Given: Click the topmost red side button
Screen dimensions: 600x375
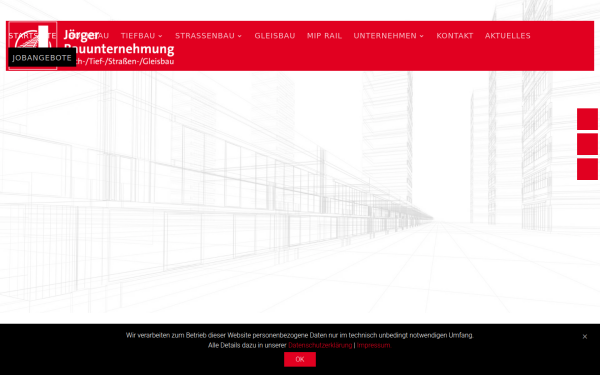Looking at the screenshot, I should (587, 119).
